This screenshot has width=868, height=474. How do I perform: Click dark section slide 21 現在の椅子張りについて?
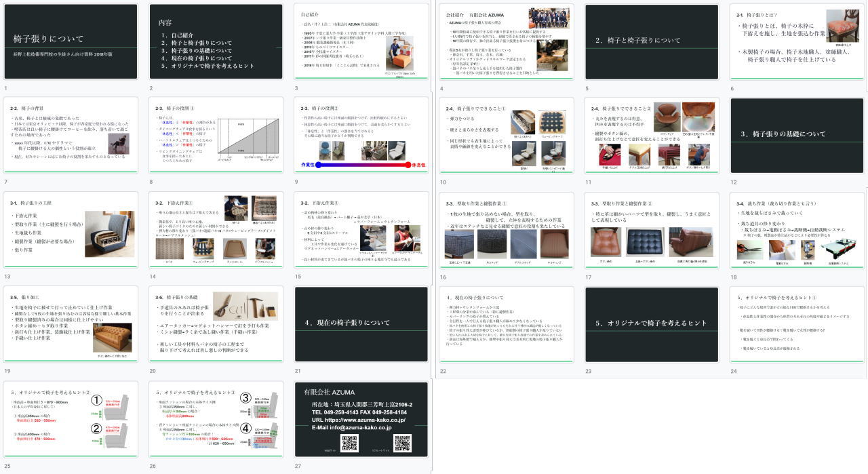pyautogui.click(x=361, y=324)
